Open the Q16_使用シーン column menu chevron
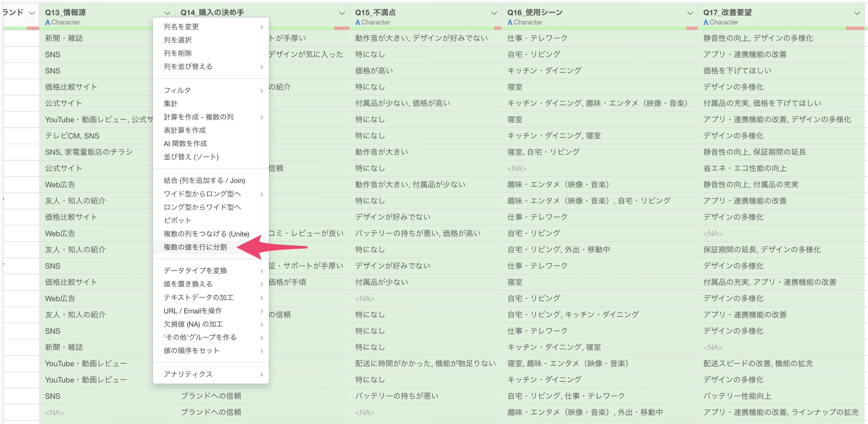This screenshot has width=868, height=424. click(x=690, y=13)
